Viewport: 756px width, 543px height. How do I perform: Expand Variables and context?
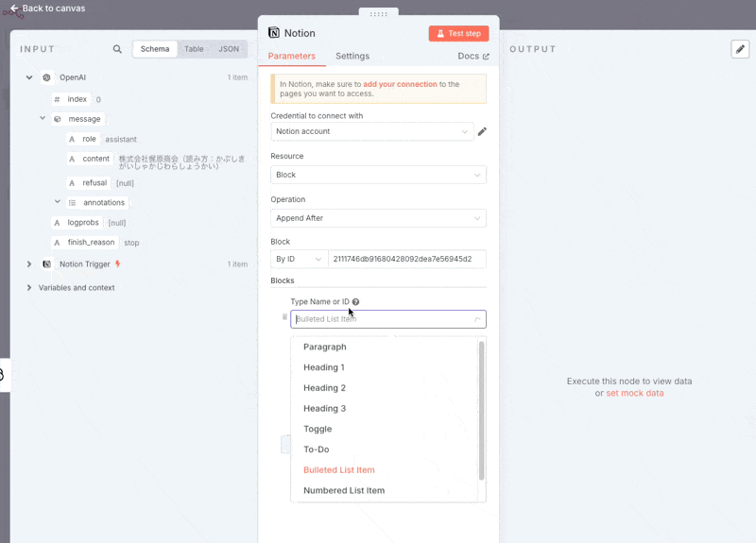click(x=29, y=288)
